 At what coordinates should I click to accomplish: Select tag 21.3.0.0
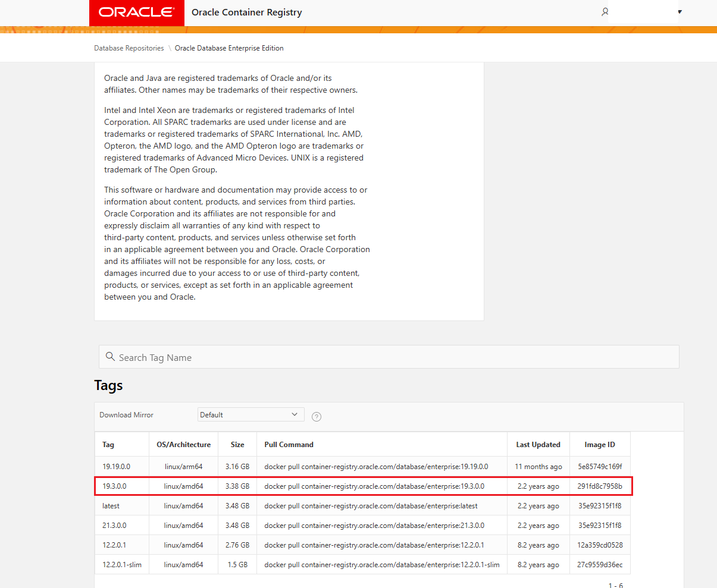tap(114, 526)
